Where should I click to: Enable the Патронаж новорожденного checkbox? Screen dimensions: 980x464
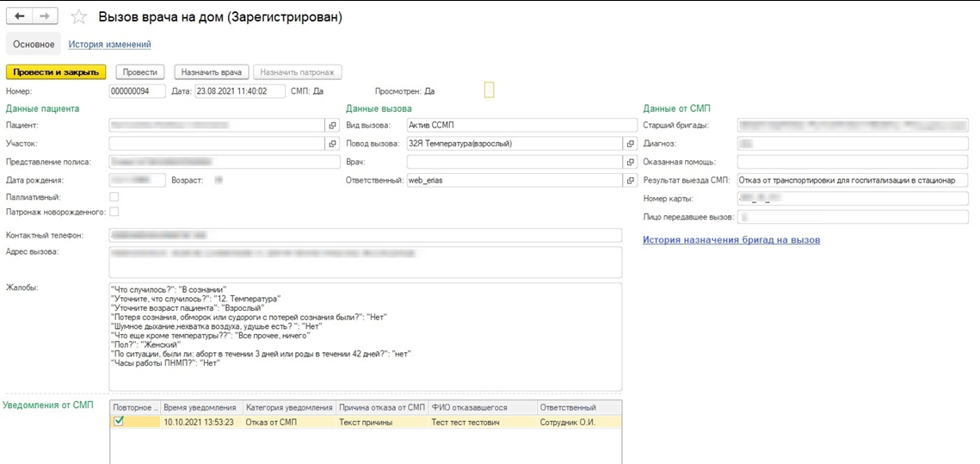pyautogui.click(x=114, y=212)
